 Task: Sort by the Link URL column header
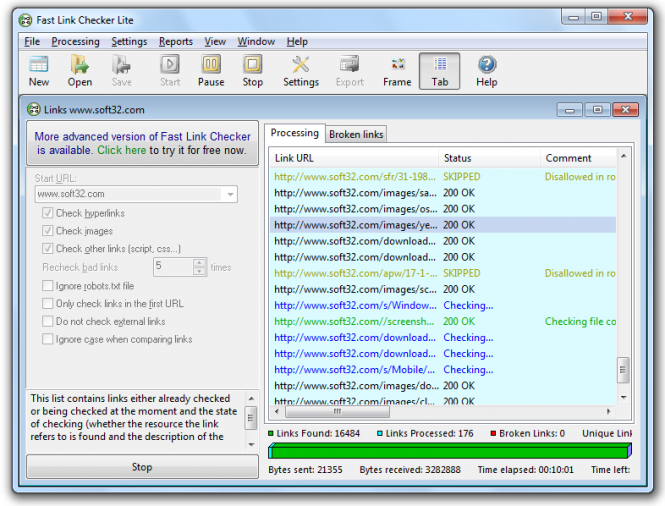(354, 158)
